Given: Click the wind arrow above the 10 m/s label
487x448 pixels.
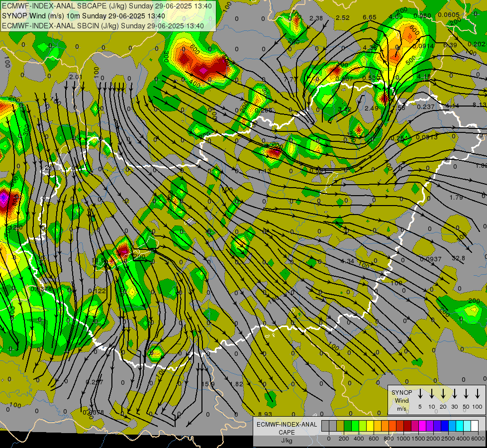Looking at the screenshot, I should pos(432,394).
